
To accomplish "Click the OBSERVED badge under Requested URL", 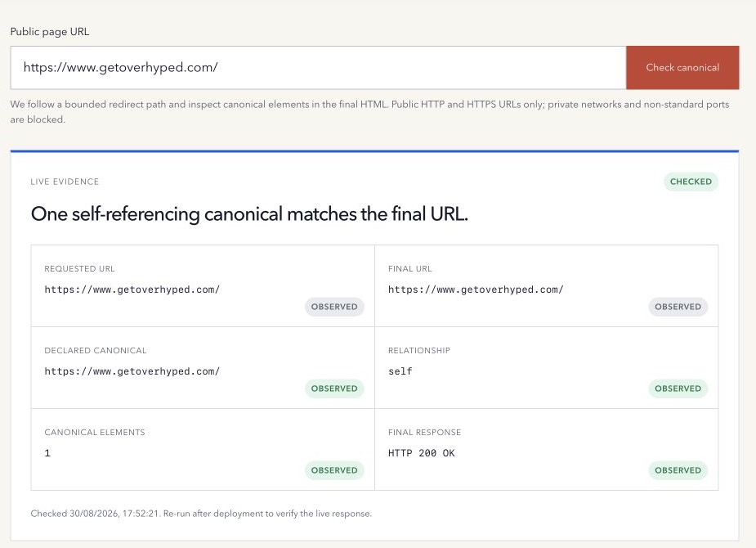I will [x=334, y=307].
